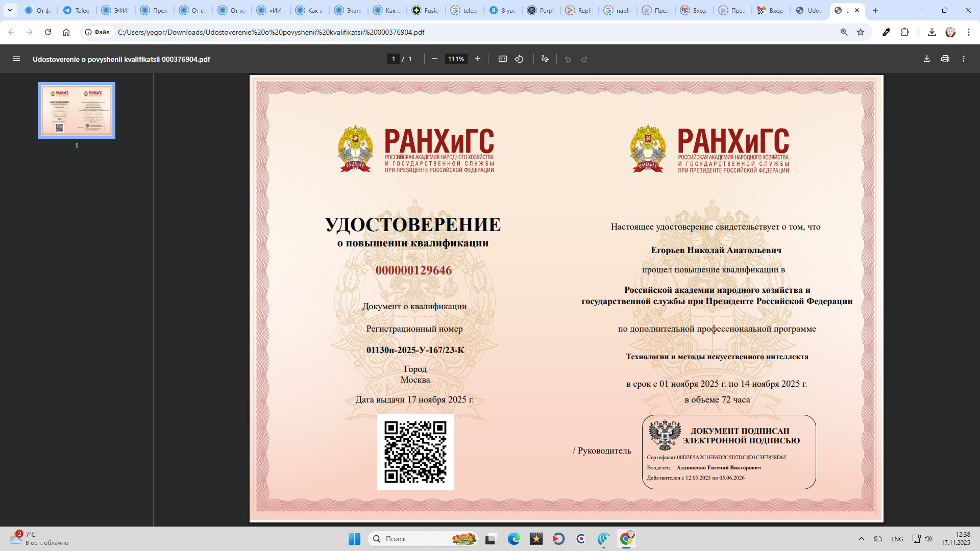
Task: Open PDF viewer more actions menu
Action: tap(964, 59)
